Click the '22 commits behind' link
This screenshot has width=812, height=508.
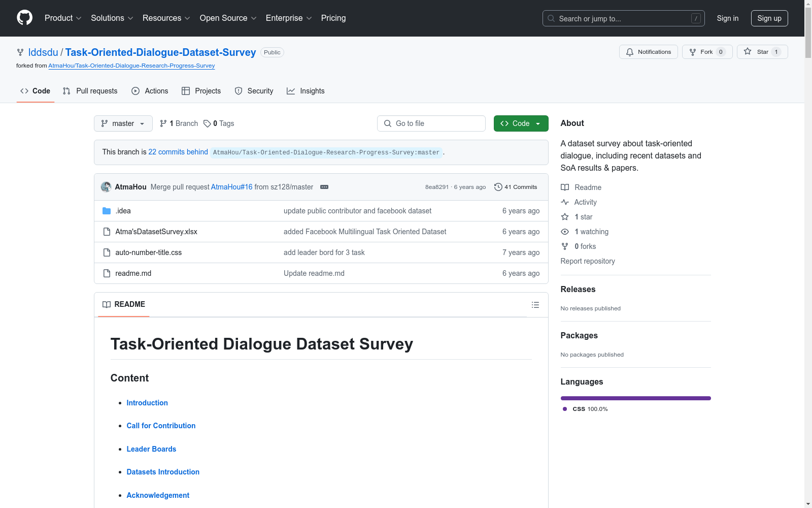[x=178, y=152]
